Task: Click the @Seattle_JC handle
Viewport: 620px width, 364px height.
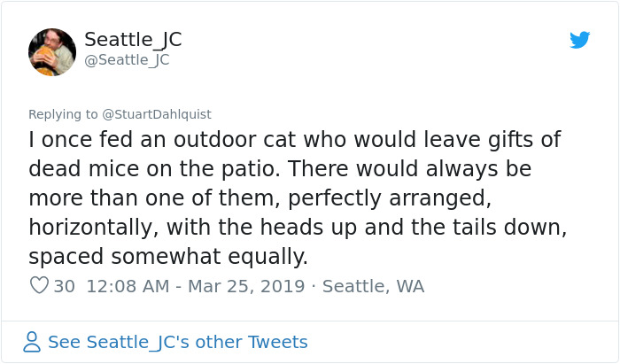Action: click(127, 60)
